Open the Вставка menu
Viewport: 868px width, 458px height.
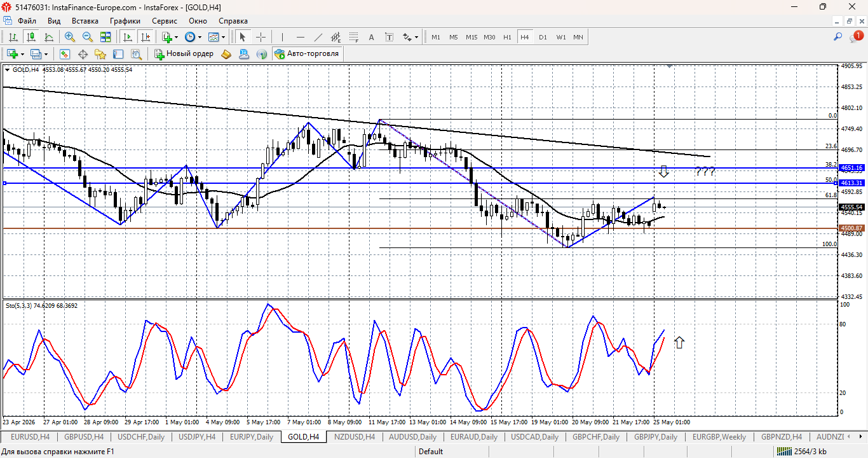(85, 21)
